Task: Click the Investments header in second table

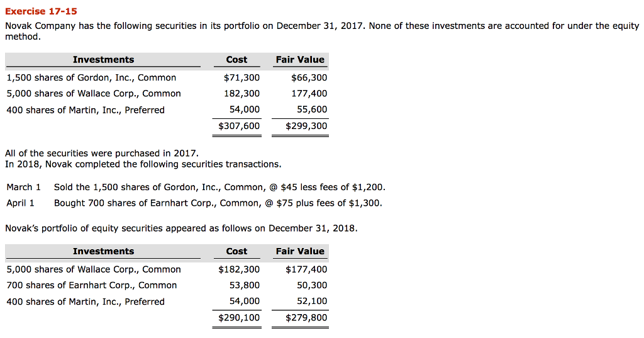Action: 104,251
